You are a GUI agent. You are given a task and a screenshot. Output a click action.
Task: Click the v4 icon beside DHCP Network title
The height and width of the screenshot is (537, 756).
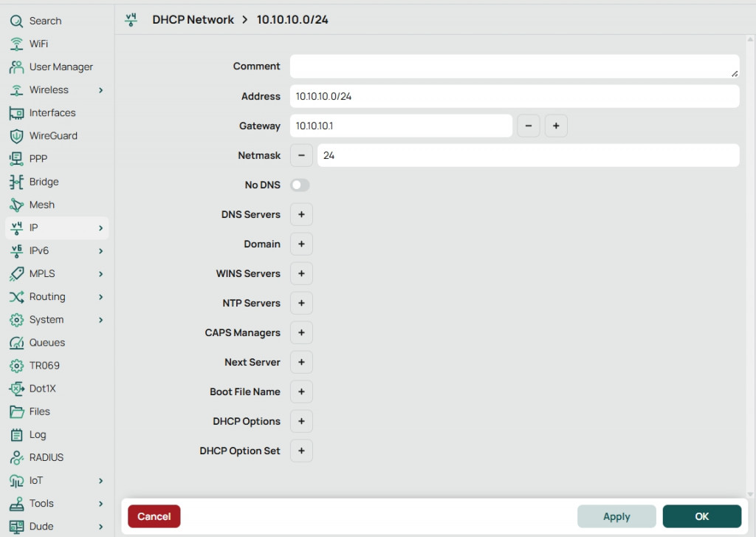131,20
